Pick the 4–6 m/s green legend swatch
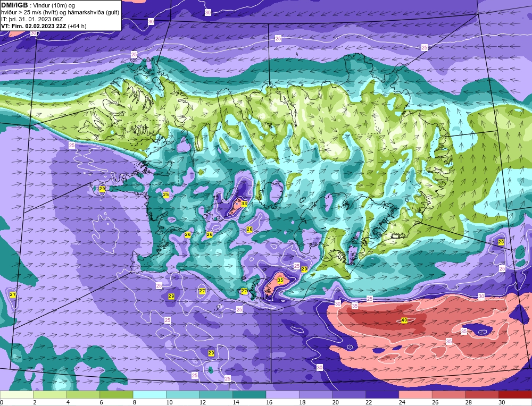Screen dimensions: 532x406 83,394
